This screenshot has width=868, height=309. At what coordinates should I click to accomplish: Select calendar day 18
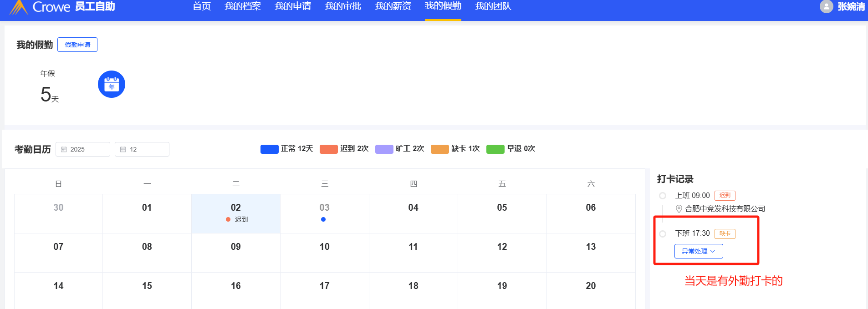[414, 291]
